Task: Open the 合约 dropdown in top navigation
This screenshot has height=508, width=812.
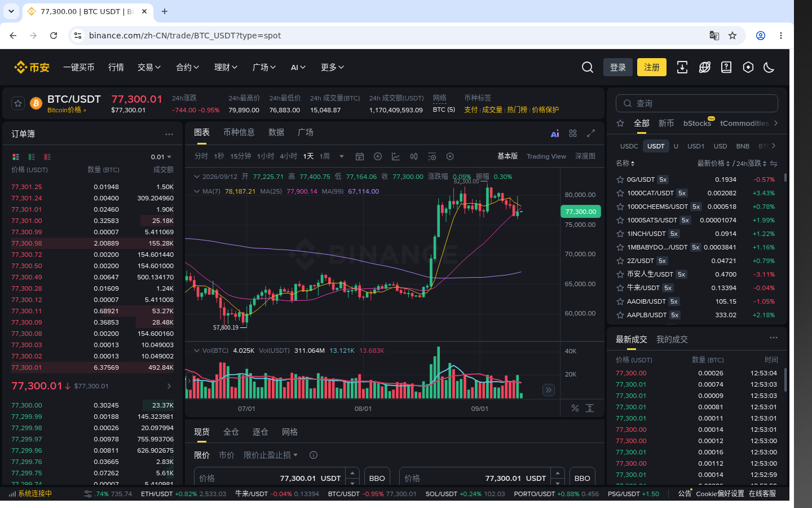Action: click(187, 67)
